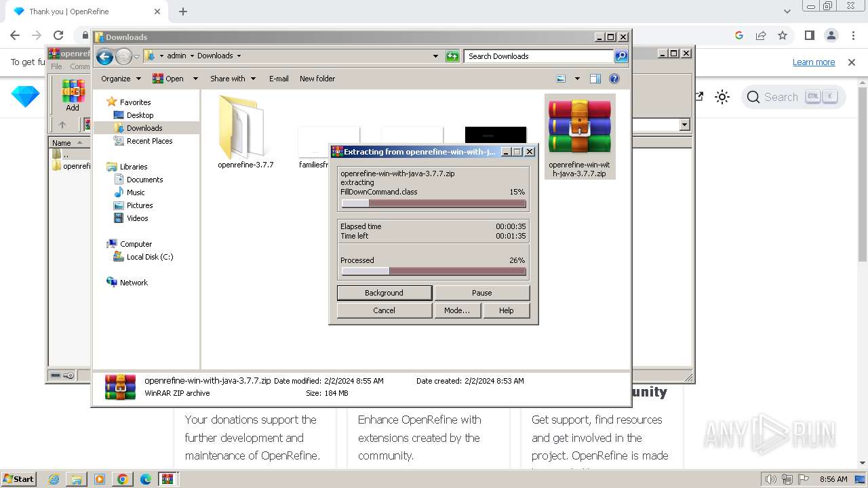This screenshot has height=488, width=868.
Task: Open Chrome profile avatar icon
Action: [x=831, y=35]
